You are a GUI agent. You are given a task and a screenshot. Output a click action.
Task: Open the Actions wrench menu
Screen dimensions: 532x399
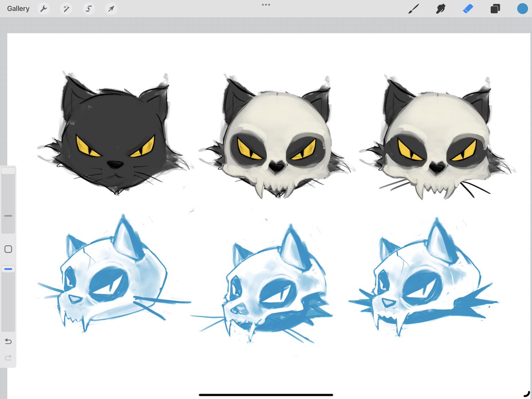(x=43, y=8)
